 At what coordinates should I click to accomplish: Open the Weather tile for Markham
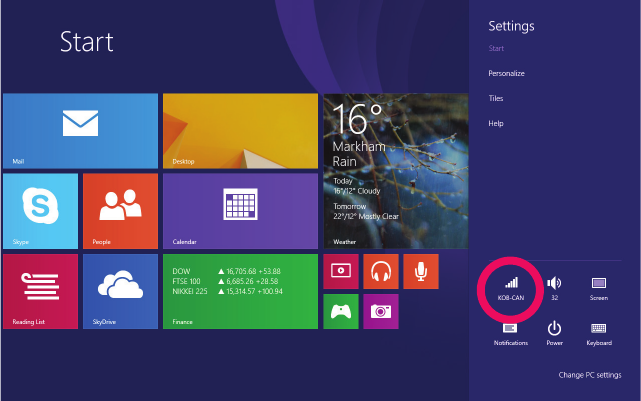click(396, 171)
